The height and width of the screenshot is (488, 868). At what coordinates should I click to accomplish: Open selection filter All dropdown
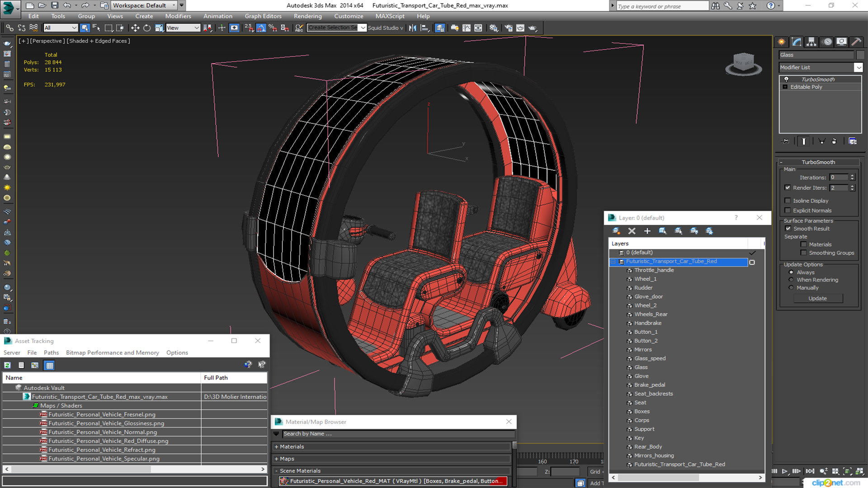tap(61, 28)
